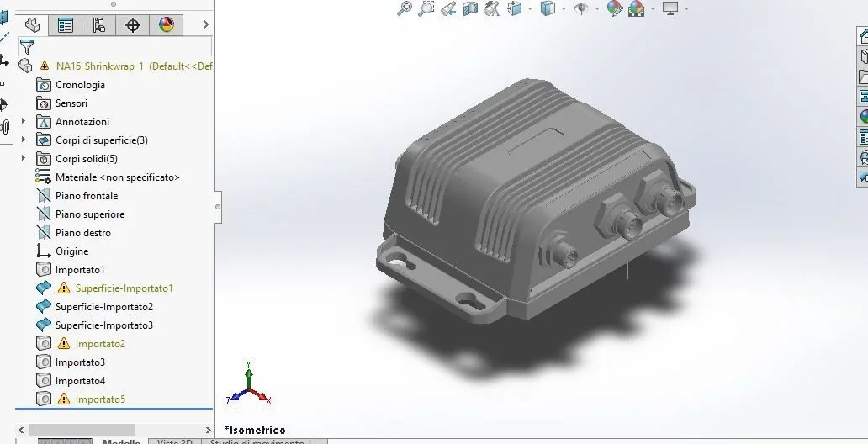Click the tree filter funnel icon

(x=27, y=46)
